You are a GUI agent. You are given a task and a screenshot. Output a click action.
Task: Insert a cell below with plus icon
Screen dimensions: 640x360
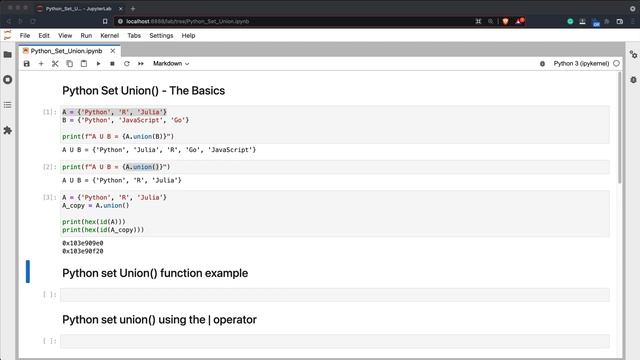tap(41, 64)
